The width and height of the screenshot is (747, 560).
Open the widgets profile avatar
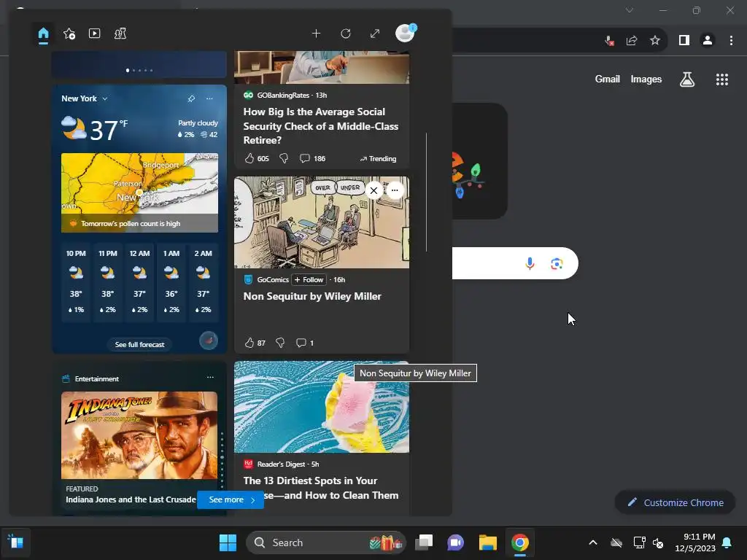pos(406,33)
